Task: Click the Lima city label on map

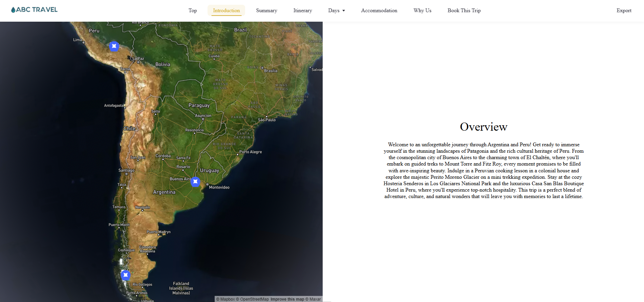Action: tap(78, 40)
